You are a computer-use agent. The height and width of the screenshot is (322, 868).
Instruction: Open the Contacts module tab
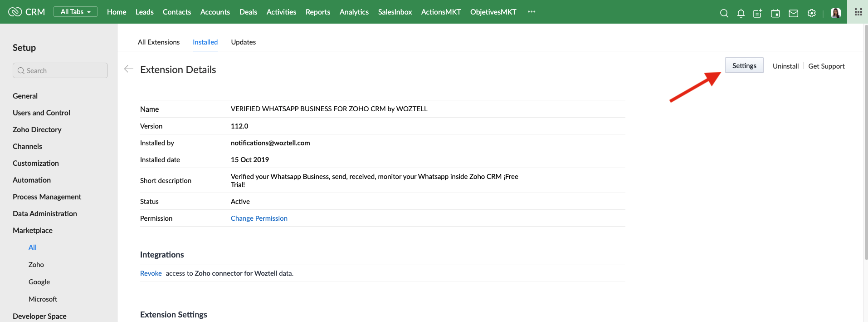(177, 12)
